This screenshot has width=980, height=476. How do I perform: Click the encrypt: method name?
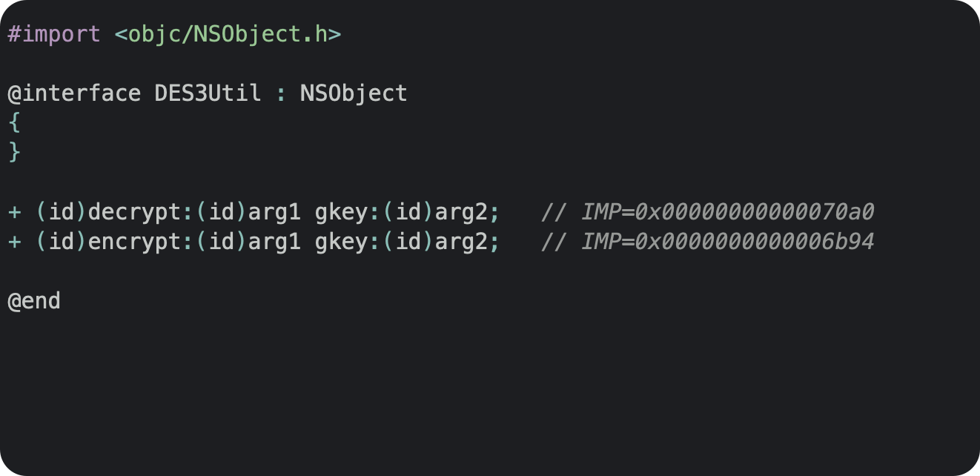(x=140, y=242)
